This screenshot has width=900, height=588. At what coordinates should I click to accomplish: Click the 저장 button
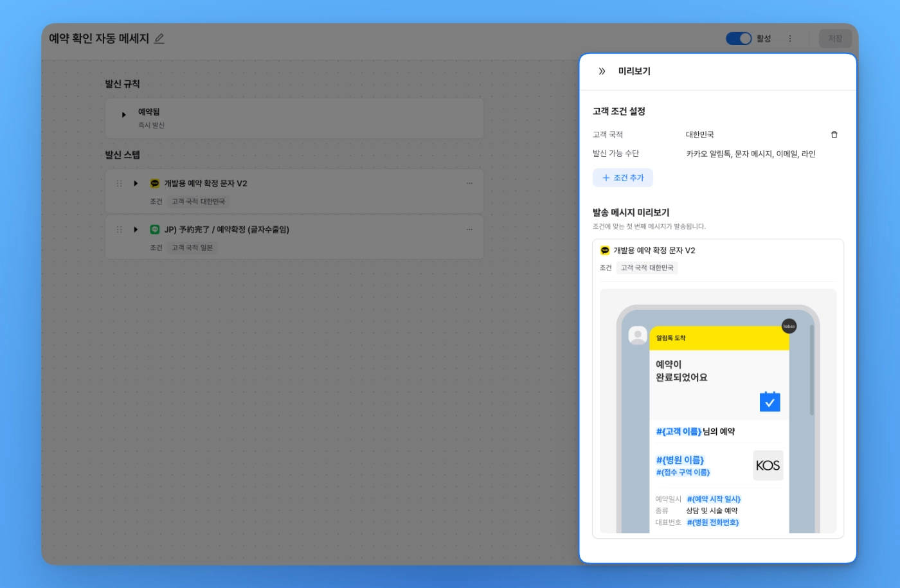[x=835, y=39]
